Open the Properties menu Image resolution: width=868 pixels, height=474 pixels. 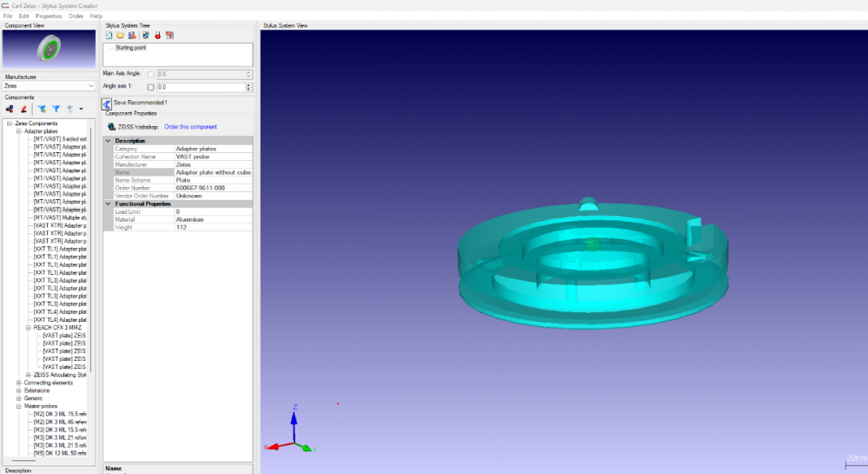pos(49,16)
